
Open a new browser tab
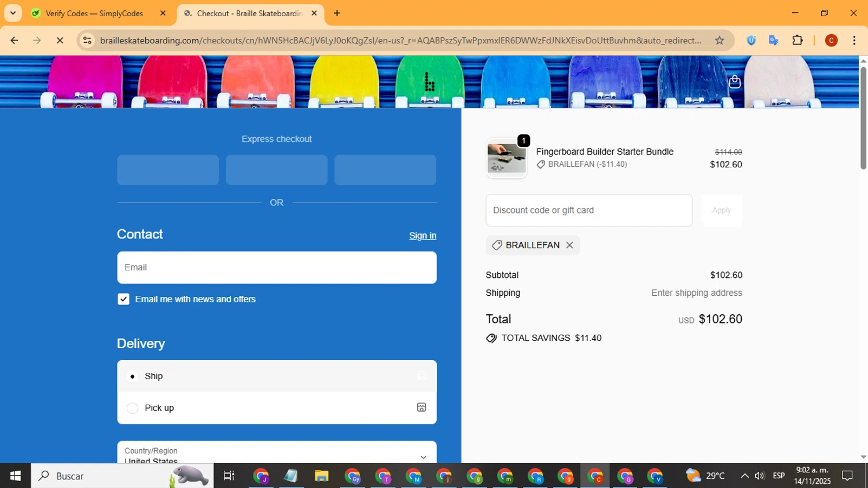pos(337,13)
